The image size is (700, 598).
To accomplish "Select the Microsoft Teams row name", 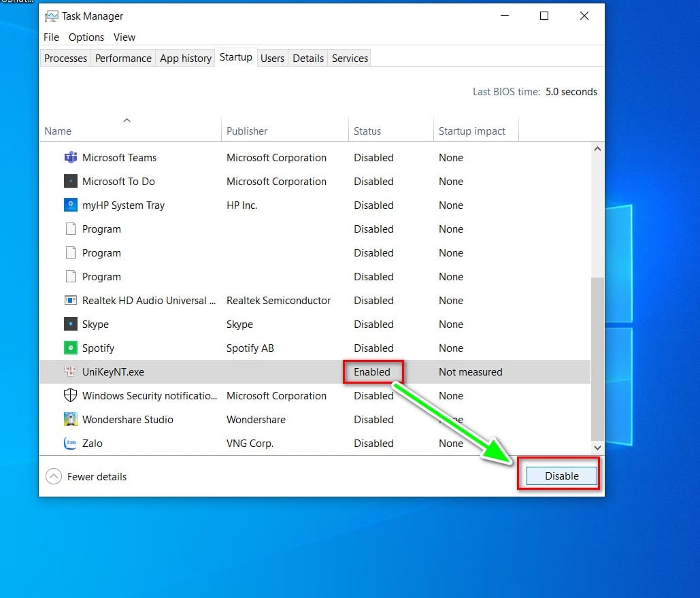I will tap(119, 158).
